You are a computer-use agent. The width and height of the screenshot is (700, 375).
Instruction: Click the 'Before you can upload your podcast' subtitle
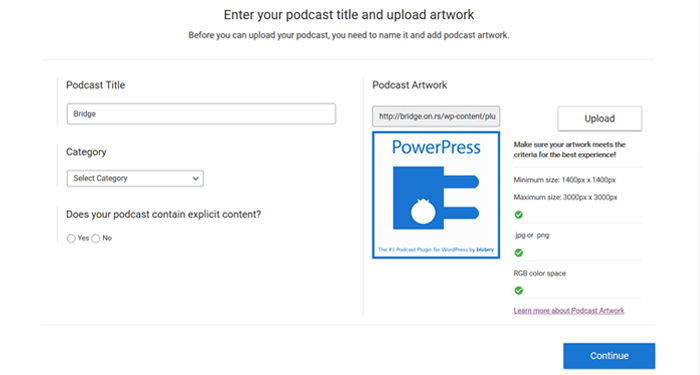pos(349,35)
